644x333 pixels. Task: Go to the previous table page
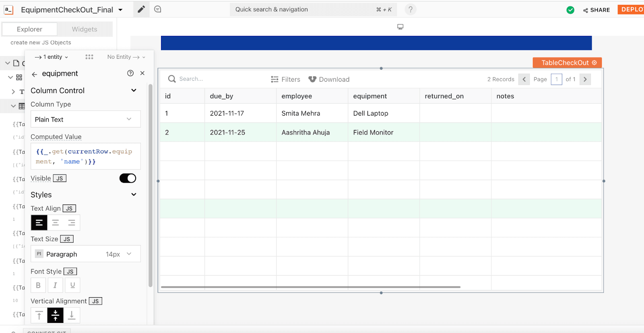point(524,79)
